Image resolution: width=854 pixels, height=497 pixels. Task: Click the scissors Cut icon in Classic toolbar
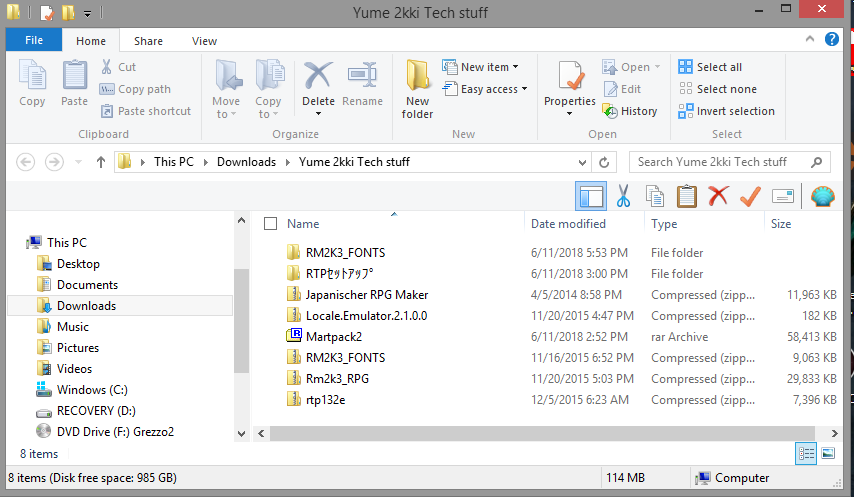(623, 195)
